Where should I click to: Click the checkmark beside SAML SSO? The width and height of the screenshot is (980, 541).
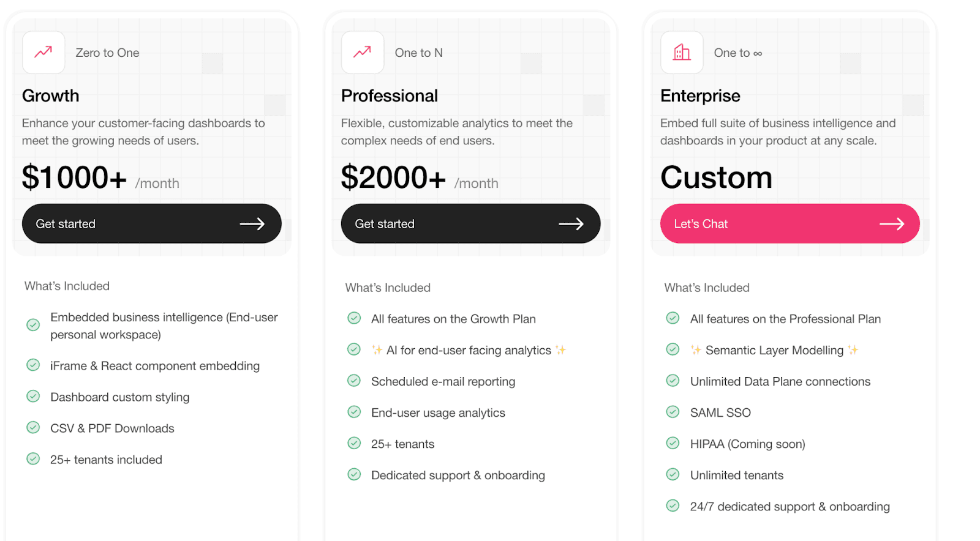click(673, 412)
